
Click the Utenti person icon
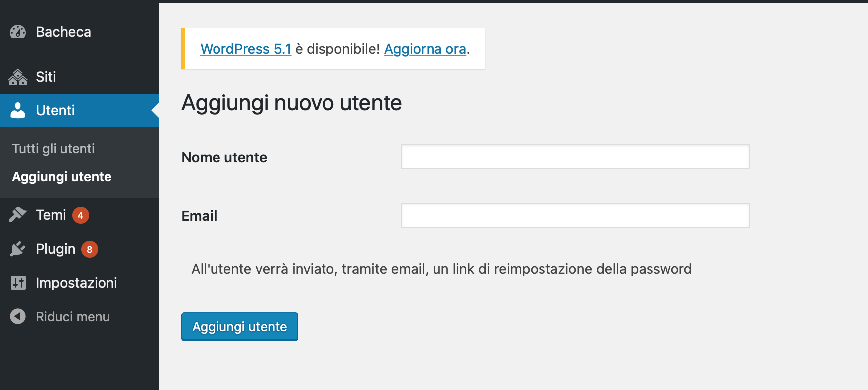(x=18, y=110)
